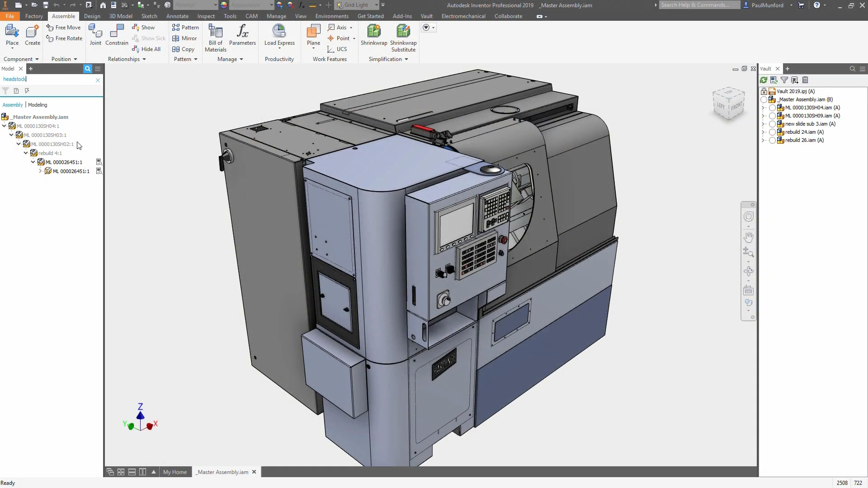The width and height of the screenshot is (868, 488).
Task: Collapse the ML 0000130SH04:1 tree node
Action: [x=4, y=126]
